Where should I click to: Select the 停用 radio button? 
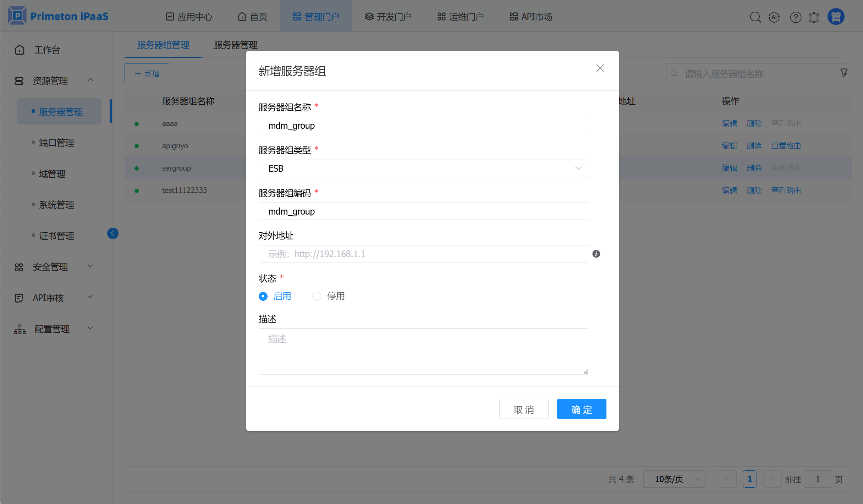[x=317, y=296]
